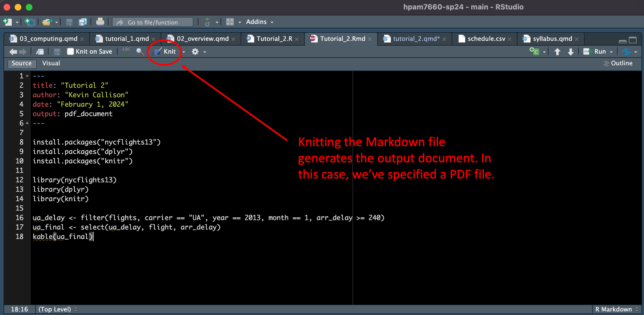Click the Run button
Screen dimensions: 644x315
(x=595, y=51)
